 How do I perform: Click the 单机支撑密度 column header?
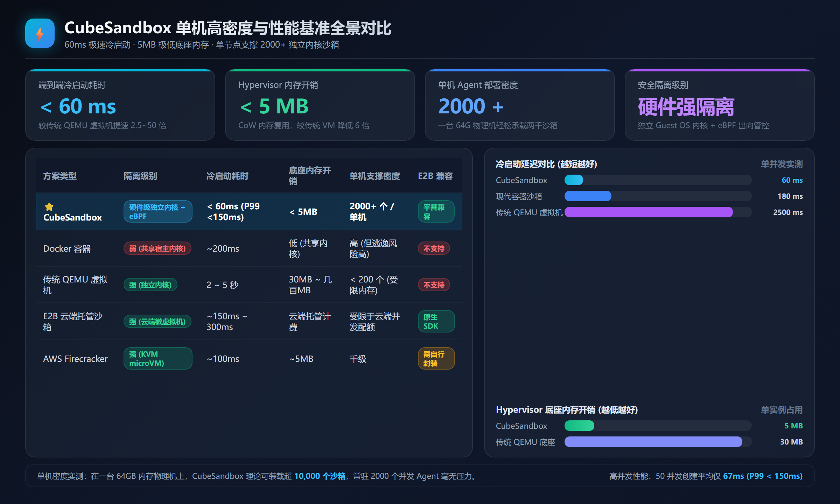375,176
